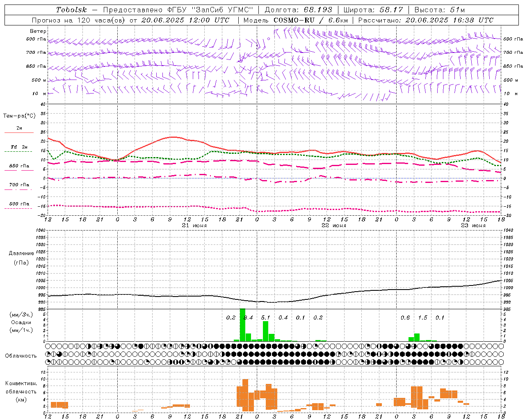The image size is (525, 420).
Task: Click the Tobolsk station name in the header
Action: (71, 10)
